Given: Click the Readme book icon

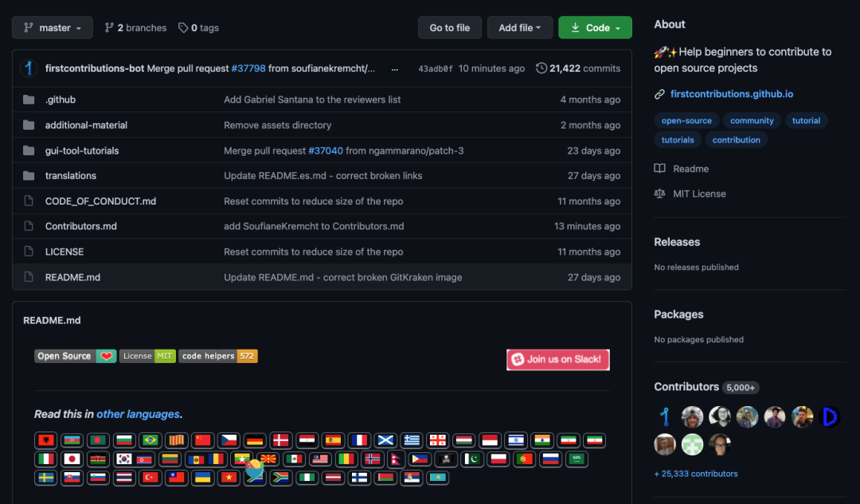Looking at the screenshot, I should pos(660,168).
